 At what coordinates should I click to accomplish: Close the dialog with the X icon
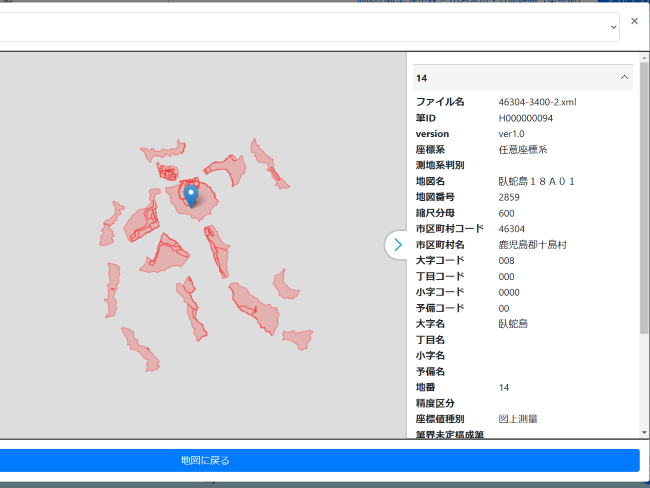pos(634,21)
